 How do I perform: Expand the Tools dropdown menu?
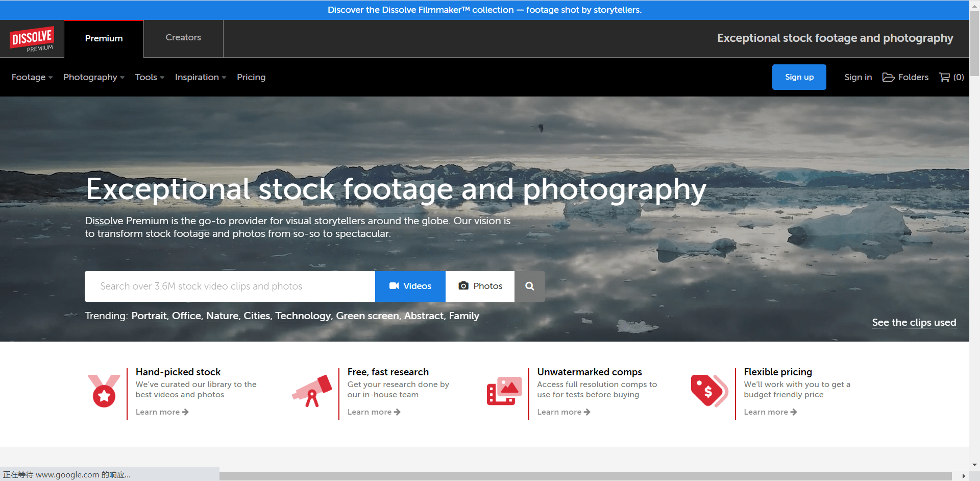pos(150,77)
